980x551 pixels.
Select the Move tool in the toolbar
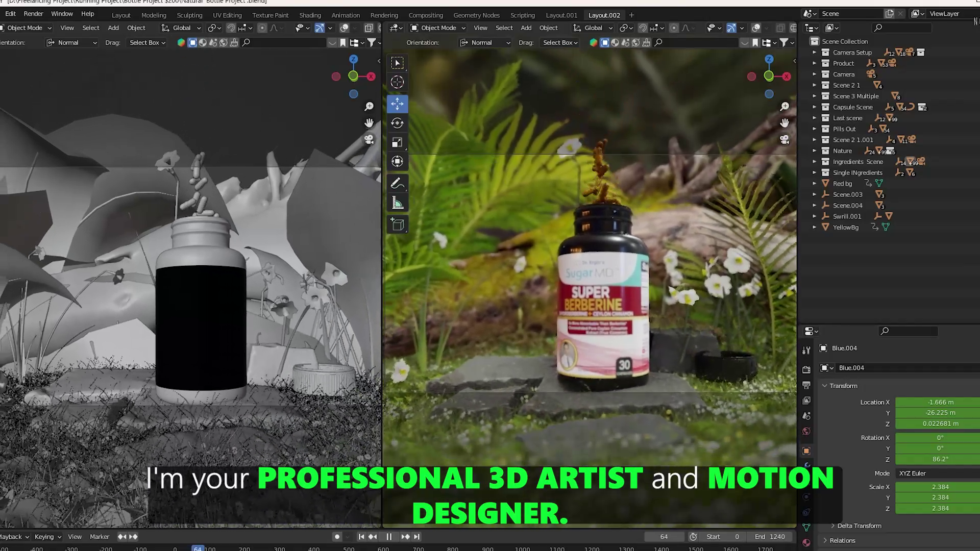397,104
